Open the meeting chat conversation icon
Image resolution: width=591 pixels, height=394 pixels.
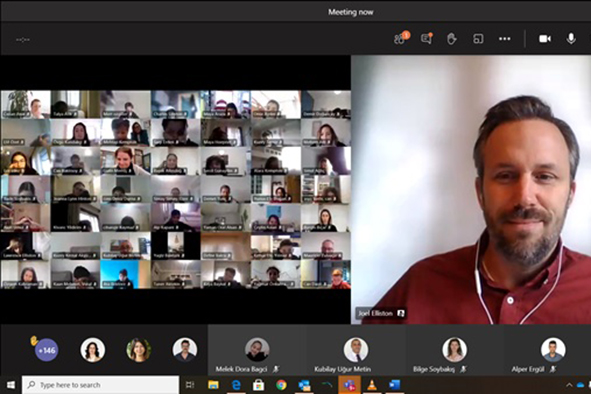tap(427, 38)
